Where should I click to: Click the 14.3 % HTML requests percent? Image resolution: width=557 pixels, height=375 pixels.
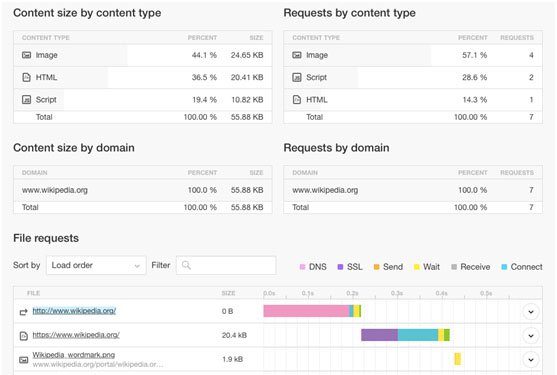coord(475,100)
